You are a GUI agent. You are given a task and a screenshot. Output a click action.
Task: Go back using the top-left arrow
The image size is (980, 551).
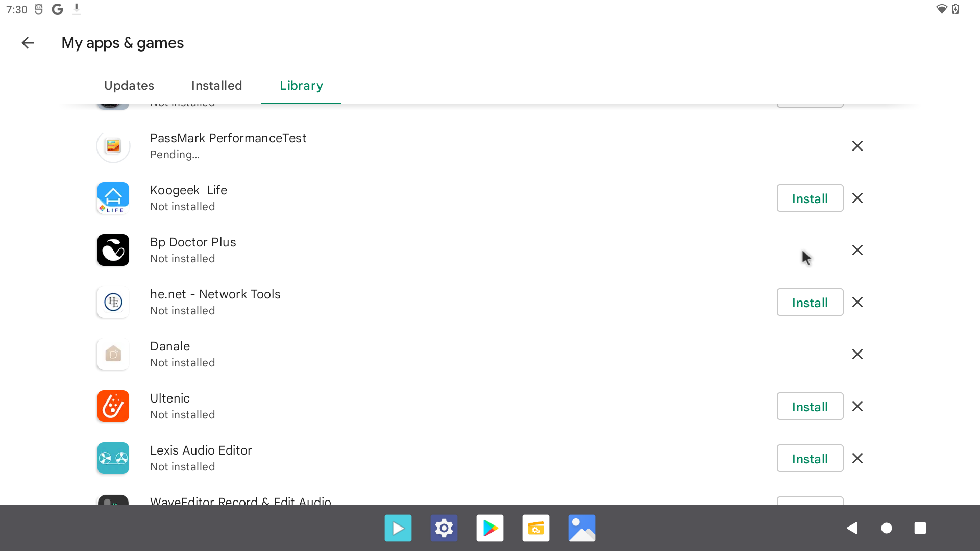click(28, 43)
